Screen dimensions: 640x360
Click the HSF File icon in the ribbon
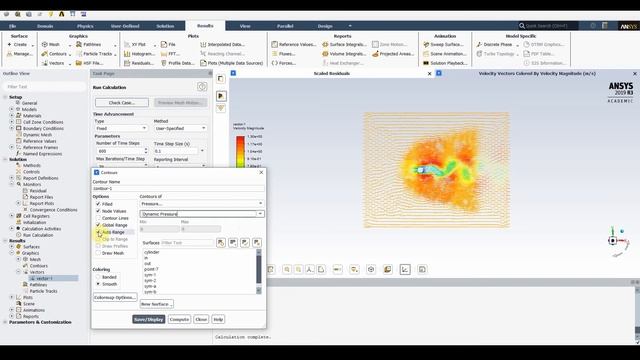point(79,63)
